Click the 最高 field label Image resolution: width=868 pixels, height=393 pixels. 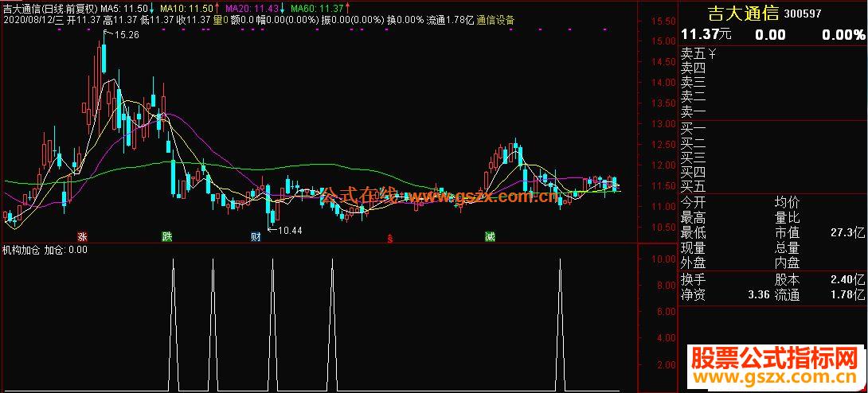tap(694, 218)
